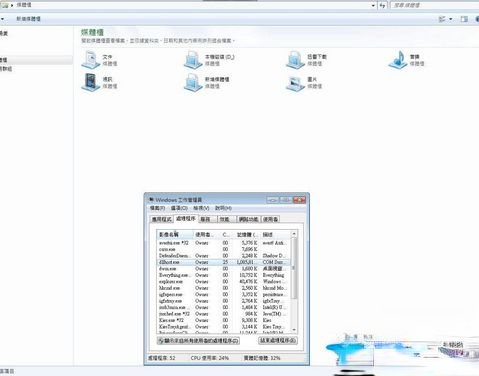Sort by the 描述 column header

point(275,234)
